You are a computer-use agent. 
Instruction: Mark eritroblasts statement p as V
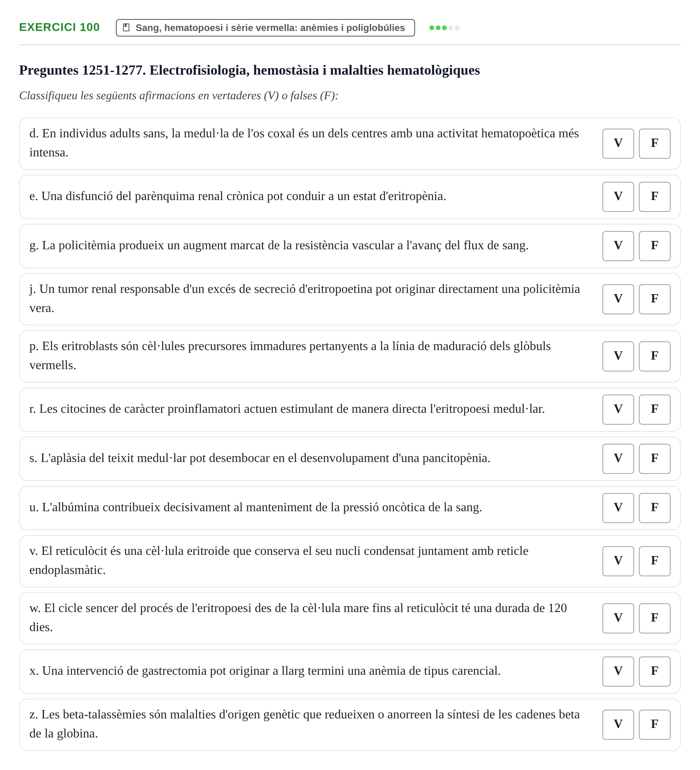(618, 356)
